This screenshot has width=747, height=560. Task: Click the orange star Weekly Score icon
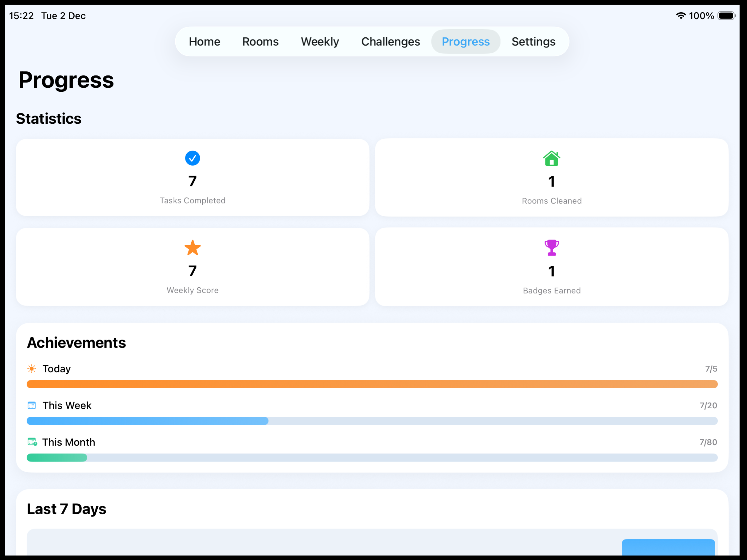(192, 248)
